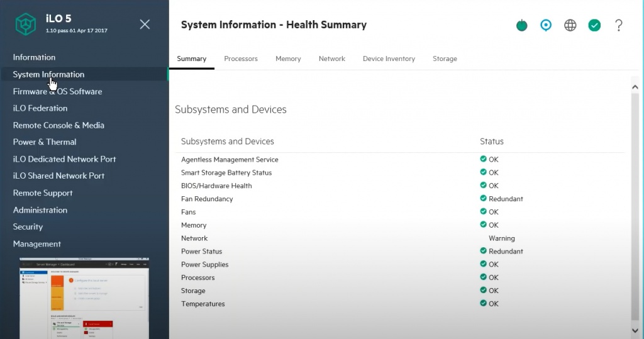
Task: Open the language globe icon
Action: pos(570,25)
